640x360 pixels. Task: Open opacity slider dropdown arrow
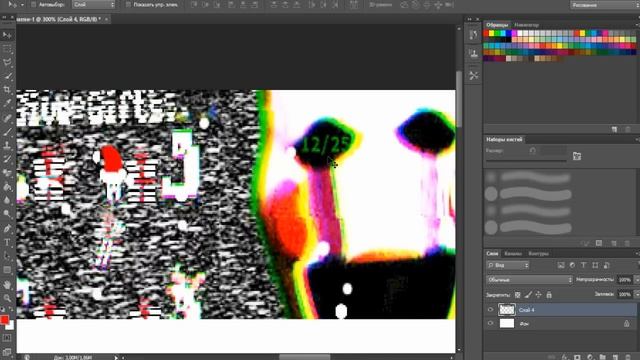point(637,280)
